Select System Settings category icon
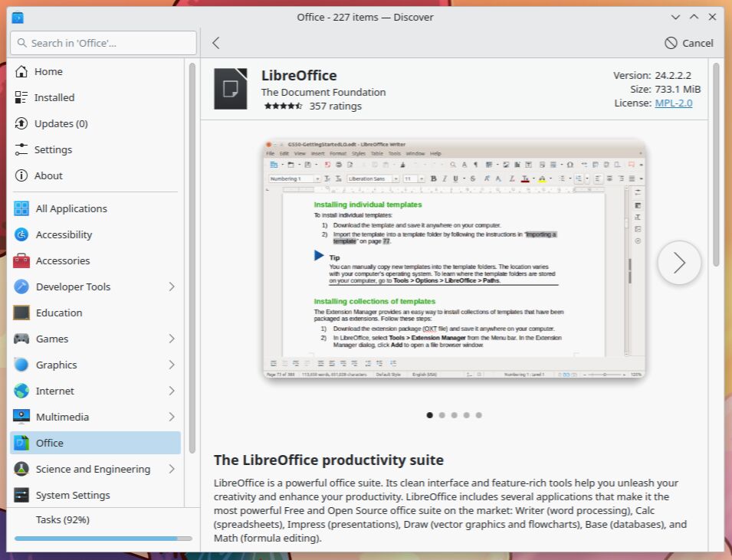This screenshot has width=732, height=560. 21,495
